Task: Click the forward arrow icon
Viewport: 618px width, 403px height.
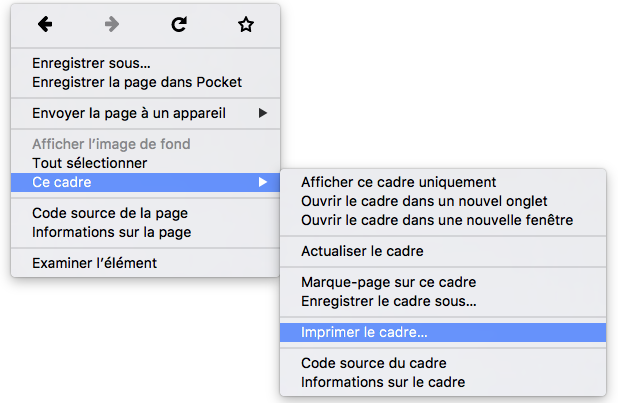Action: (x=112, y=25)
